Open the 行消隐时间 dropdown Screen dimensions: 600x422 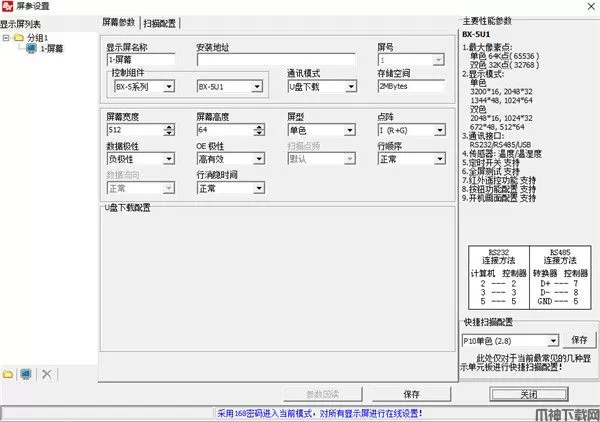[259, 188]
